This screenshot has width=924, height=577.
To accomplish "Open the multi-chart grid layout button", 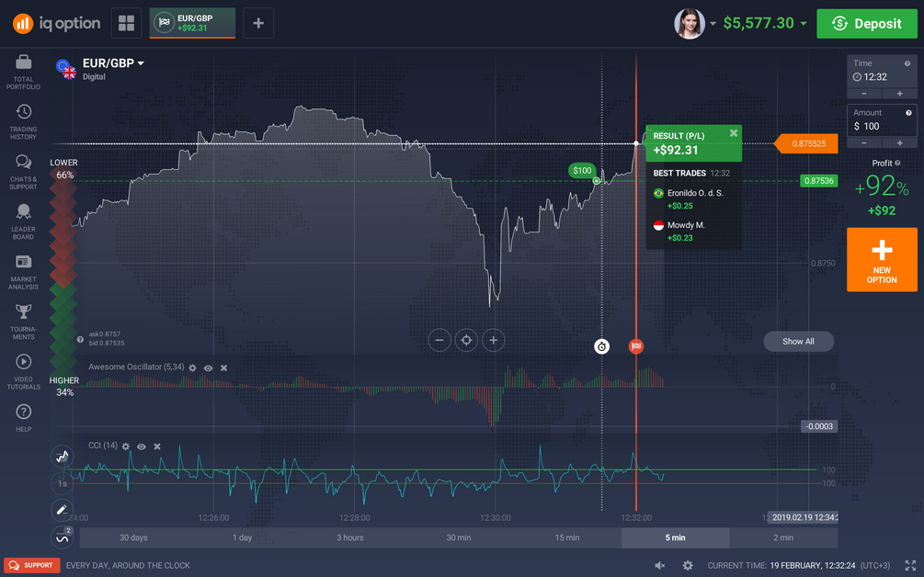I will (x=126, y=23).
